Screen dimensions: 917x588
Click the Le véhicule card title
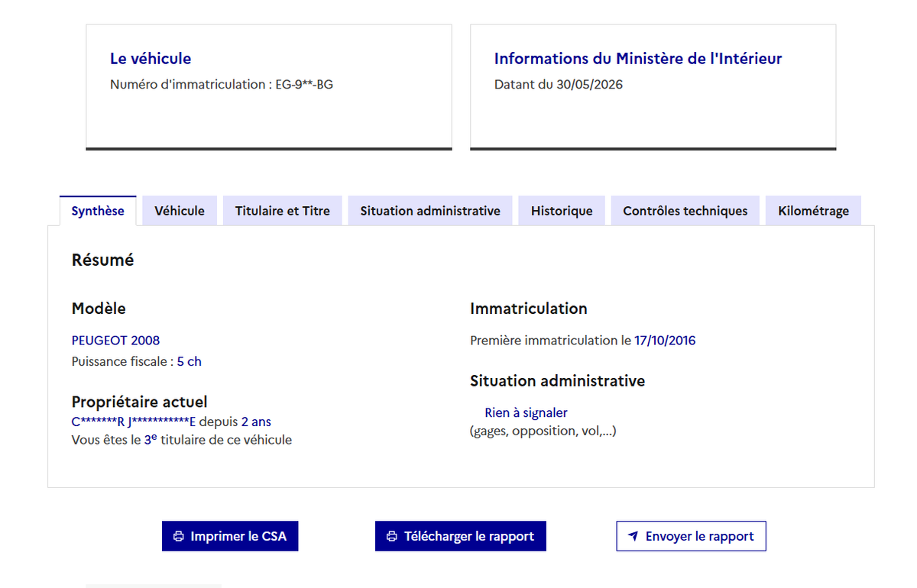point(151,59)
